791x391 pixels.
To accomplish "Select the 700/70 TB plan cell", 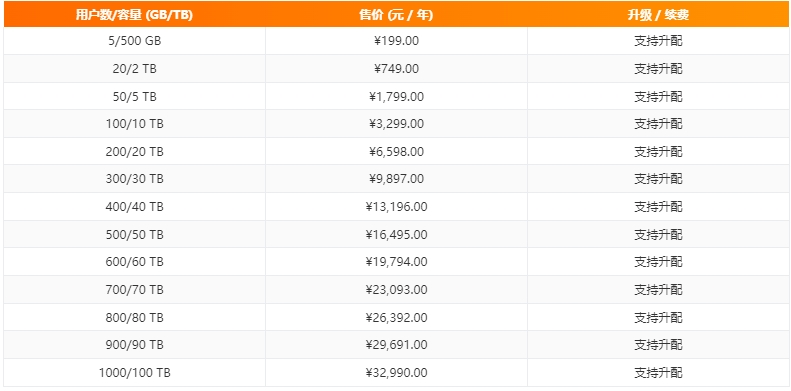I will pyautogui.click(x=135, y=290).
